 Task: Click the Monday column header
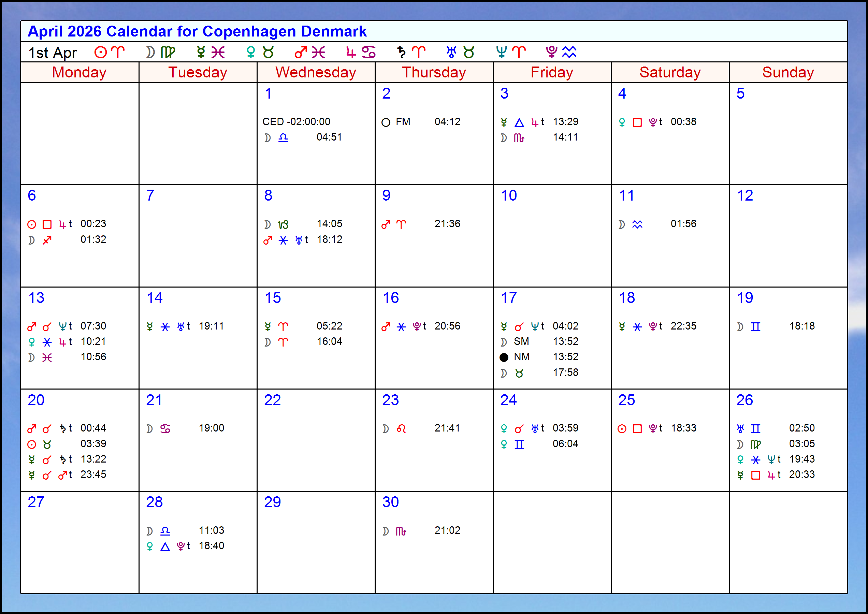point(79,72)
